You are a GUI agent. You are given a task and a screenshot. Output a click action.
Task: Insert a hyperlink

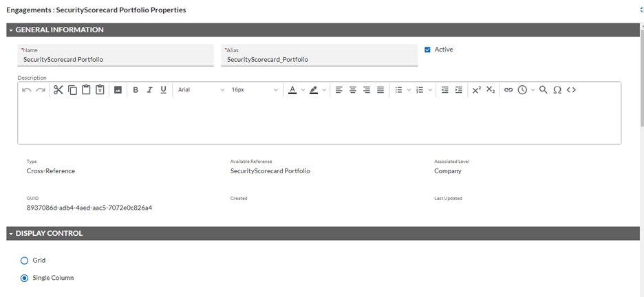[508, 90]
